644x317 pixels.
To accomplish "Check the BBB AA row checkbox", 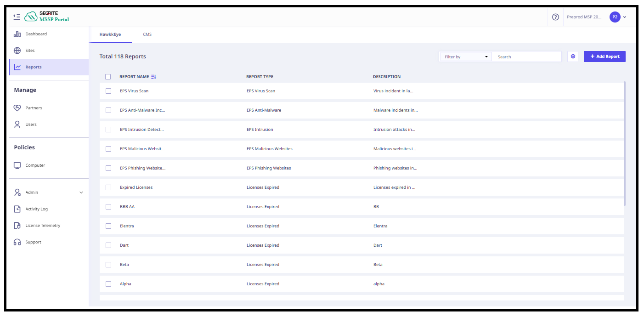I will tap(108, 207).
